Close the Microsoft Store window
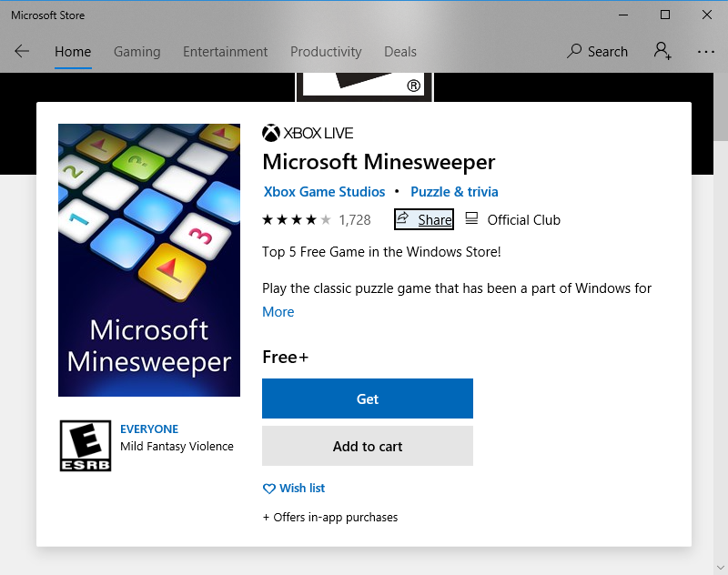Image resolution: width=728 pixels, height=575 pixels. [707, 15]
